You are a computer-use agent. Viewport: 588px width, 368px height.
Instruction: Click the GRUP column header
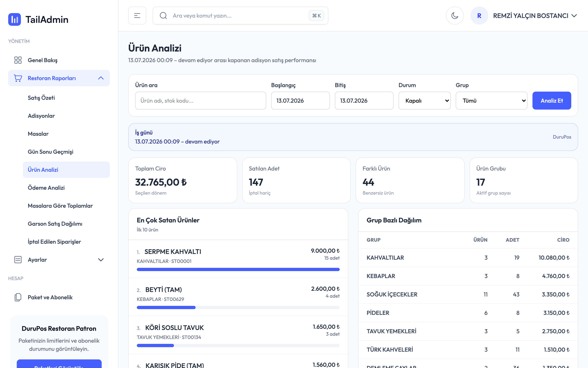point(373,240)
